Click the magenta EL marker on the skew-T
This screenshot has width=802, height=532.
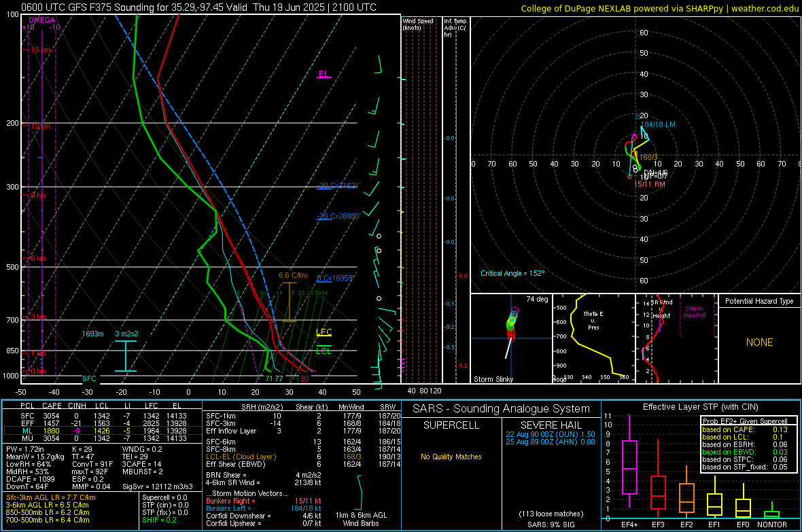tap(324, 74)
